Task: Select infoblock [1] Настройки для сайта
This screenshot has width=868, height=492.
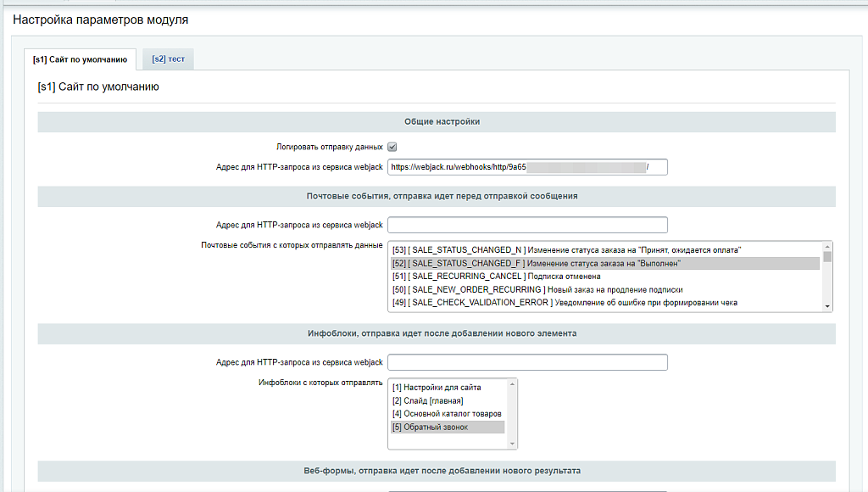Action: point(437,388)
